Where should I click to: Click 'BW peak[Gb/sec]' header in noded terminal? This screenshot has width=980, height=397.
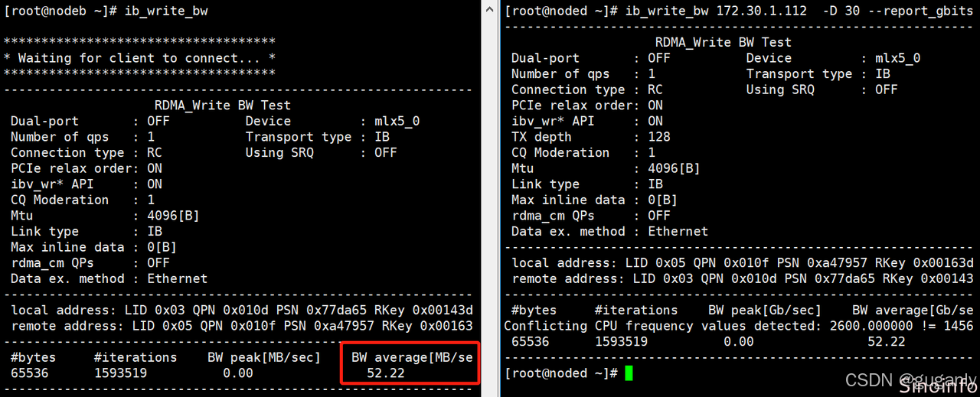765,310
